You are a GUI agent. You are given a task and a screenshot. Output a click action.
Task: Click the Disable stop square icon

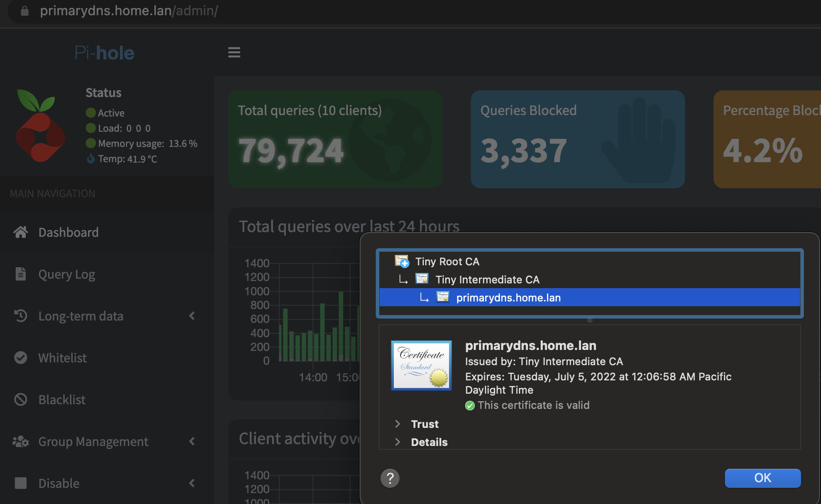[x=20, y=483]
